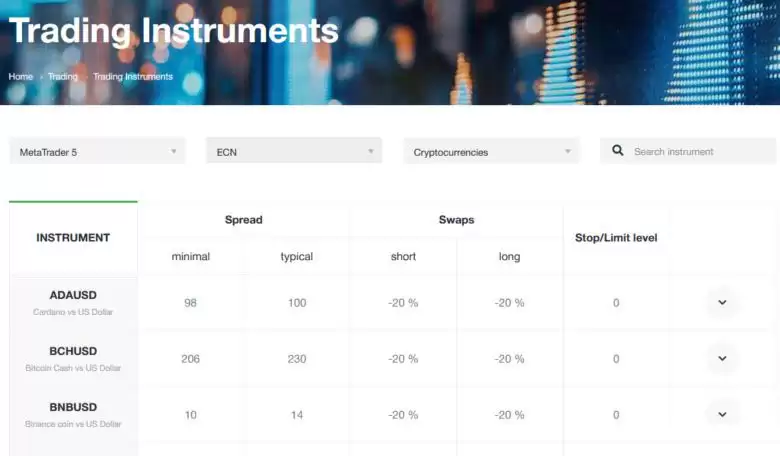Select the BCHUSD instrument name
The height and width of the screenshot is (456, 780).
(x=73, y=351)
